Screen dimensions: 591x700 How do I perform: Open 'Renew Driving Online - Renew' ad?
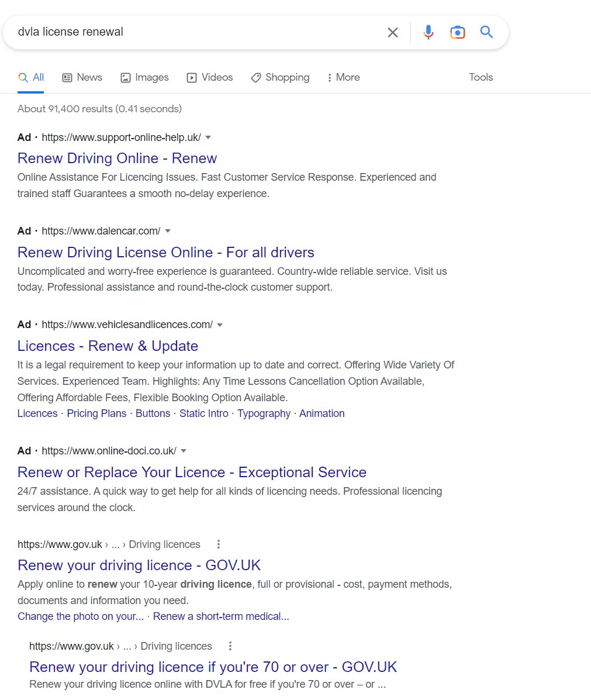tap(117, 158)
